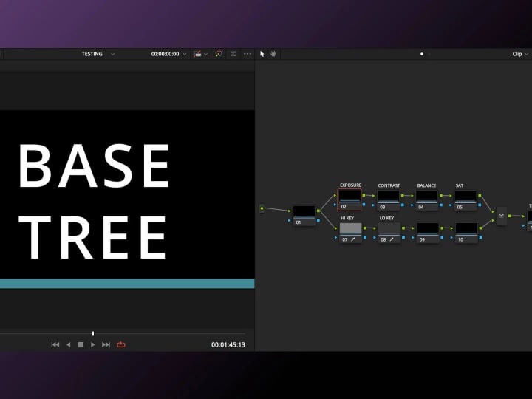Select the BALANCE node 04
This screenshot has height=399, width=532.
tap(427, 200)
